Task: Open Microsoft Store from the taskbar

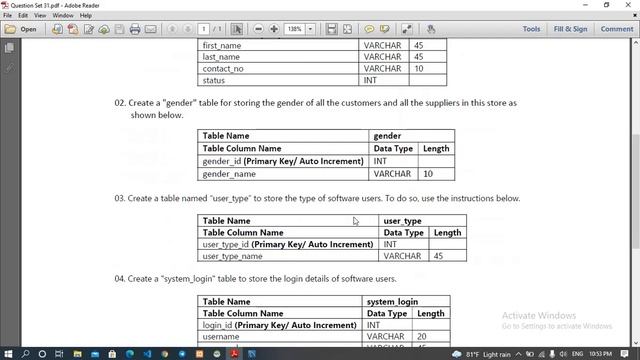Action: (112, 354)
